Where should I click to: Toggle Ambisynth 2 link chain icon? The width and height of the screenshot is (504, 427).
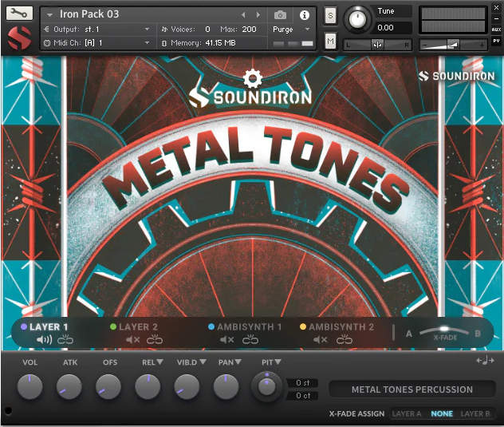[345, 339]
